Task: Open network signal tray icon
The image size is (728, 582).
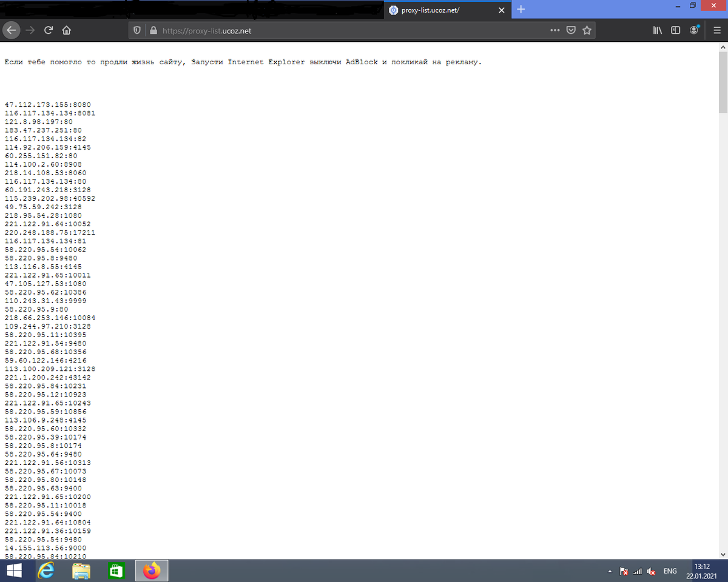Action: click(638, 571)
